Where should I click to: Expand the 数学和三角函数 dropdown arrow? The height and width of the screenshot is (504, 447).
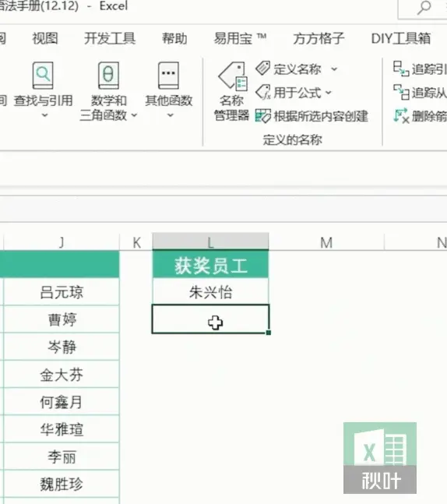pyautogui.click(x=134, y=115)
